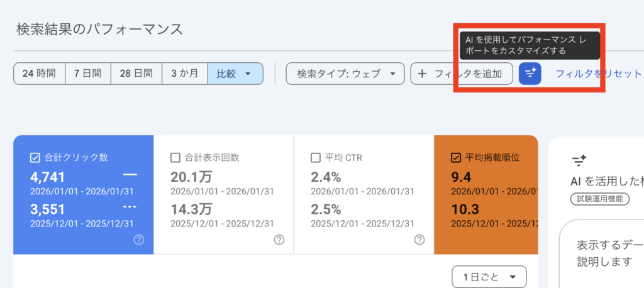
Task: Uncheck the 平均掲載順位 checkbox
Action: coord(457,158)
